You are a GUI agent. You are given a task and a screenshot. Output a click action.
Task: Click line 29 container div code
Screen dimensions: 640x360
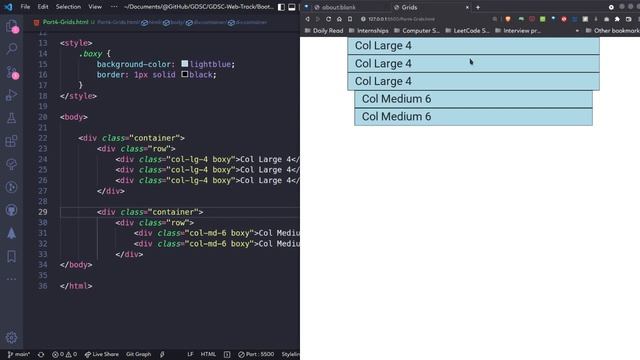pyautogui.click(x=150, y=212)
